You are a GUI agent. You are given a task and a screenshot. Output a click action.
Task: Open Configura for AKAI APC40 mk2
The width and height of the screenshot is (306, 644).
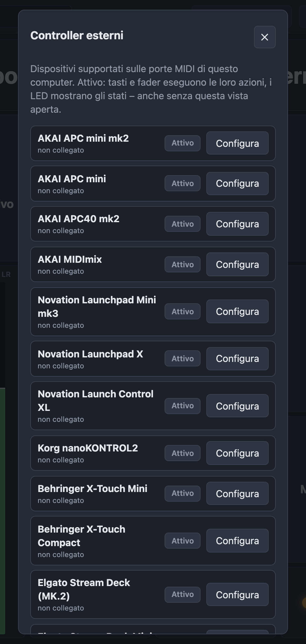pos(237,224)
